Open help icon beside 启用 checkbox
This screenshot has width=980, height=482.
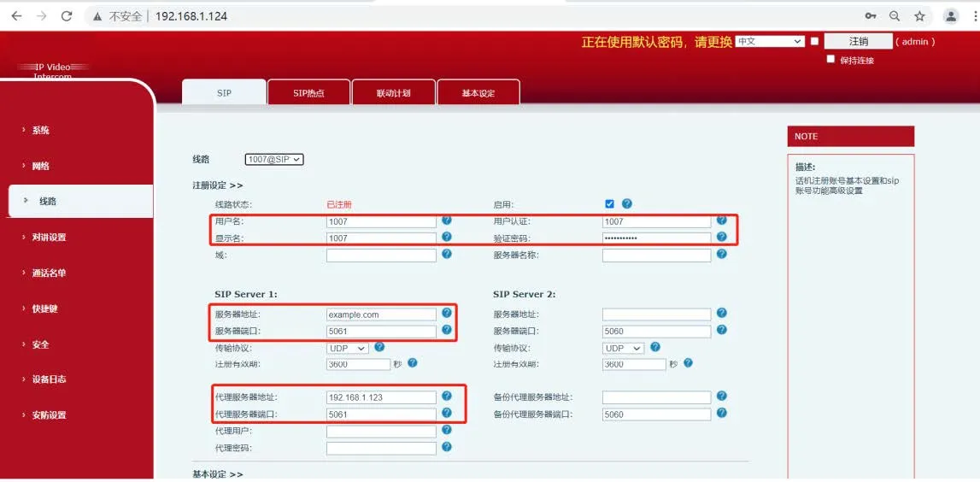627,204
